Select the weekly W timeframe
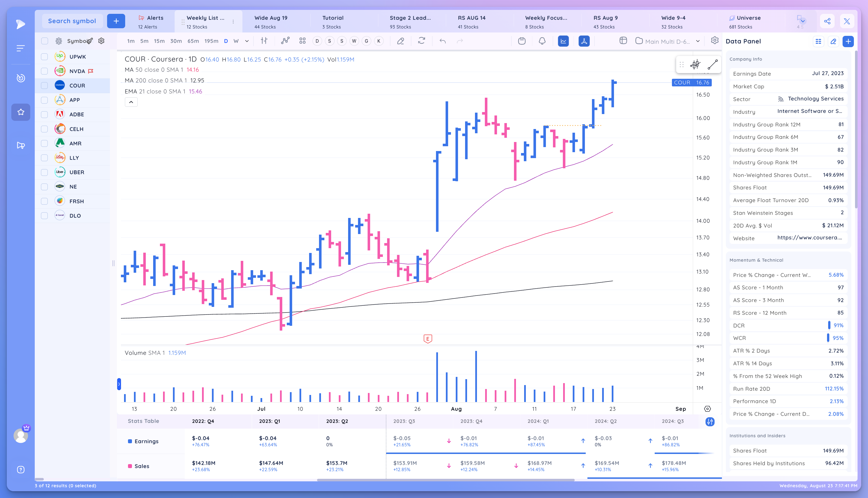 coord(236,41)
